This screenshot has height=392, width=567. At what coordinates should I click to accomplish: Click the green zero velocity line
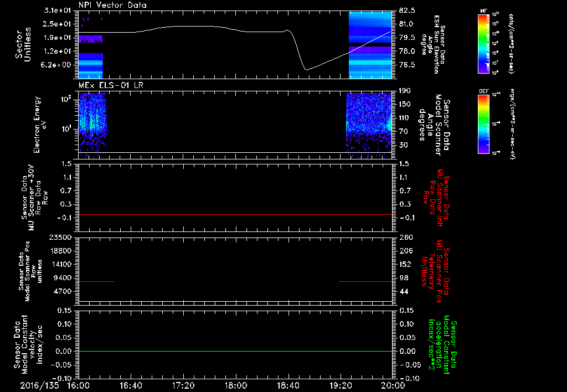(235, 351)
